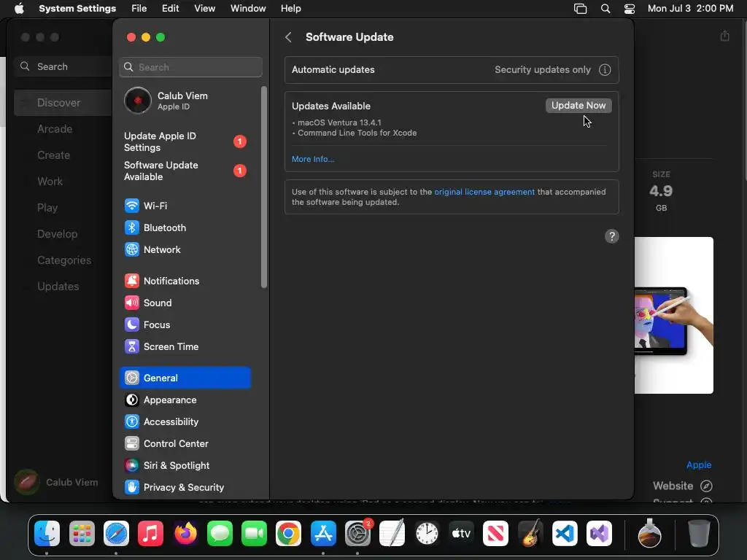Select the Wi-Fi settings icon
The image size is (747, 560).
[x=132, y=206]
